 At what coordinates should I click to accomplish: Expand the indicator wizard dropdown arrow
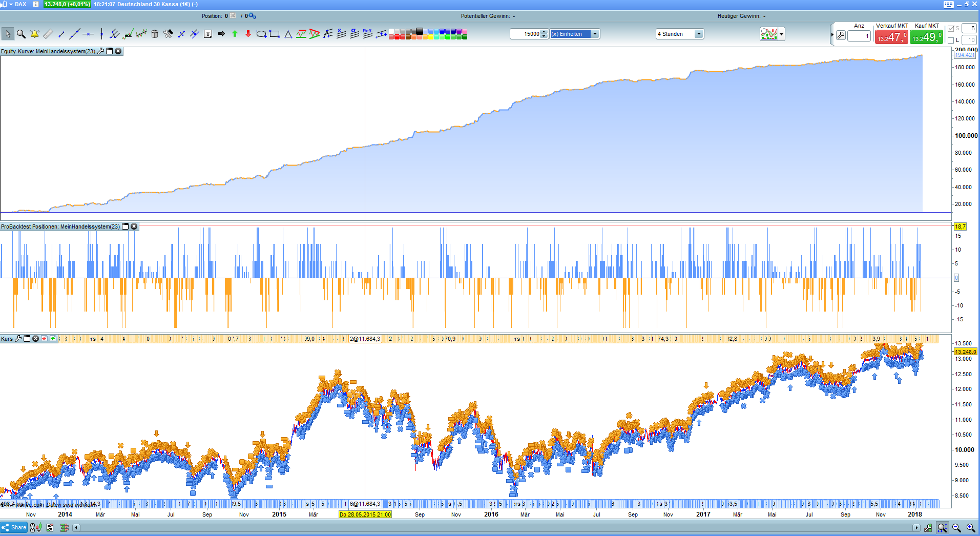point(781,34)
